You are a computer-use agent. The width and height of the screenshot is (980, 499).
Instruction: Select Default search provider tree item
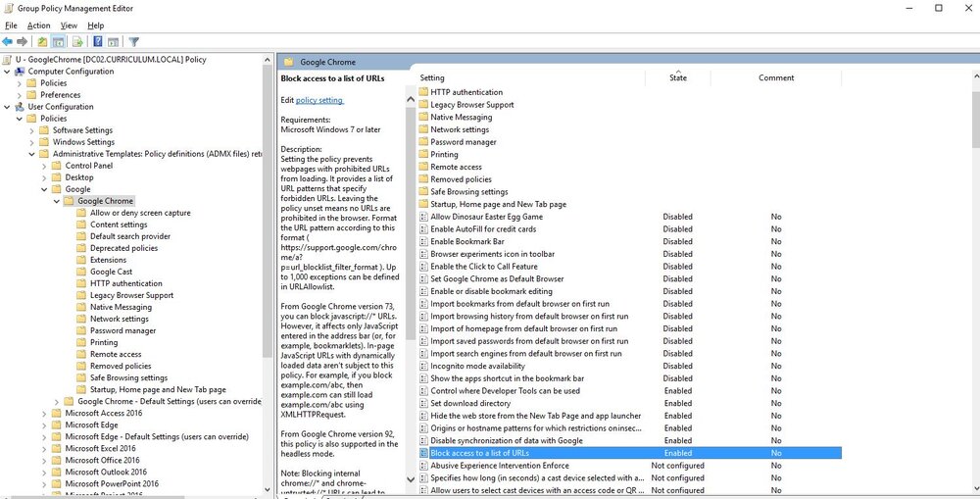tap(130, 236)
